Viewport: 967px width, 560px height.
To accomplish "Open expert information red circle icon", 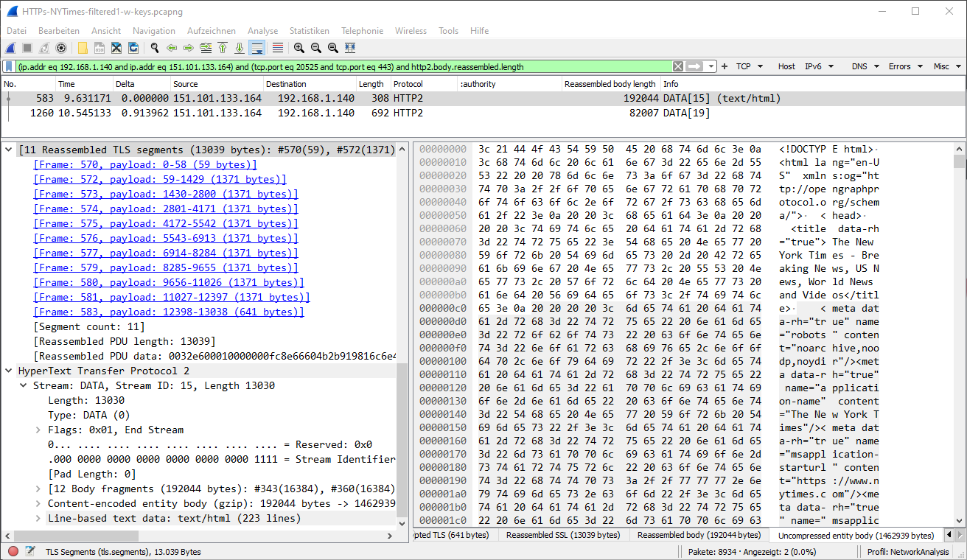I will point(13,551).
